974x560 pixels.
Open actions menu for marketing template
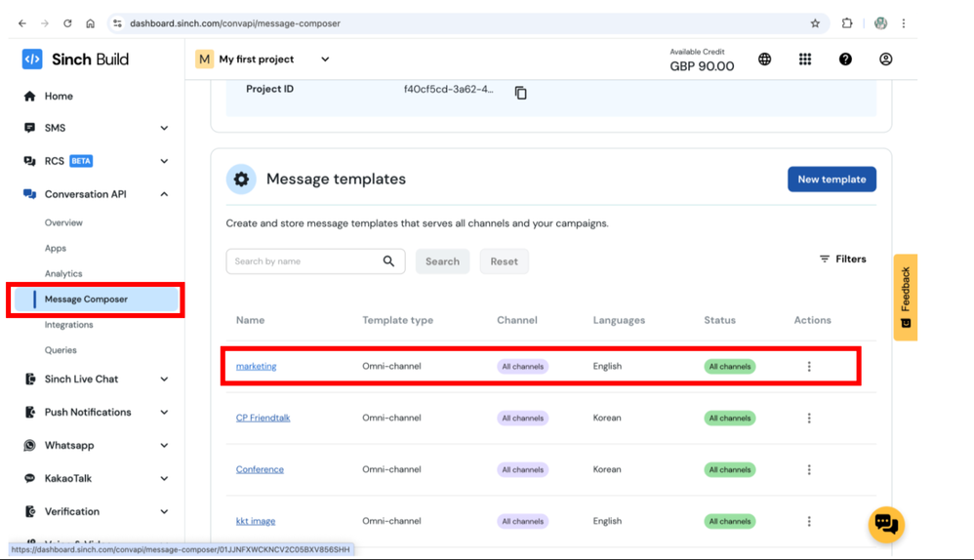tap(809, 367)
